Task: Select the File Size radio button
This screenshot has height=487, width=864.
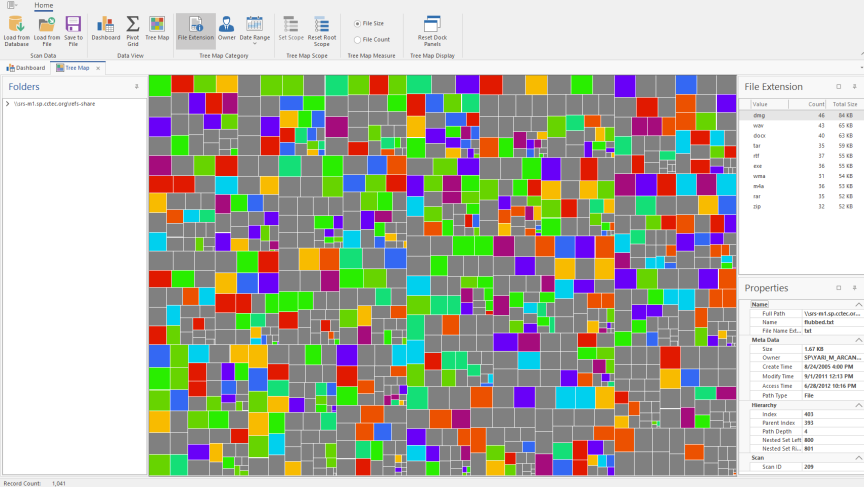Action: tap(358, 23)
